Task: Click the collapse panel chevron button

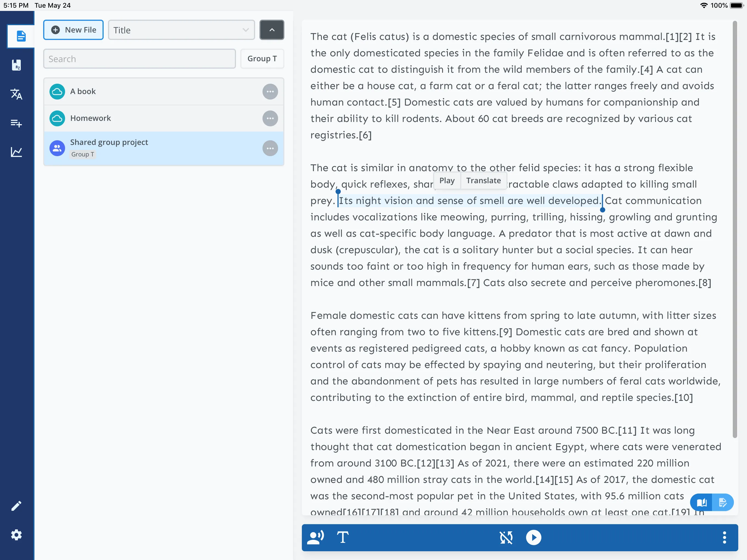Action: coord(272,30)
